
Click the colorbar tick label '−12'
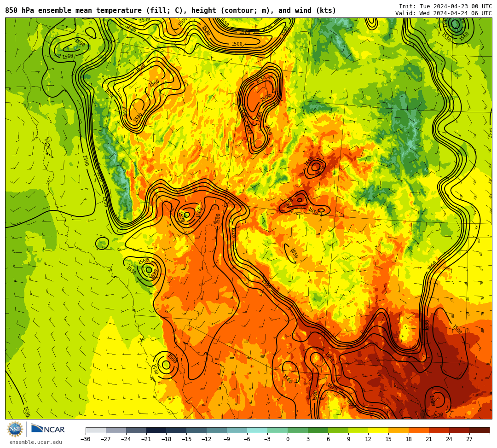point(207,439)
